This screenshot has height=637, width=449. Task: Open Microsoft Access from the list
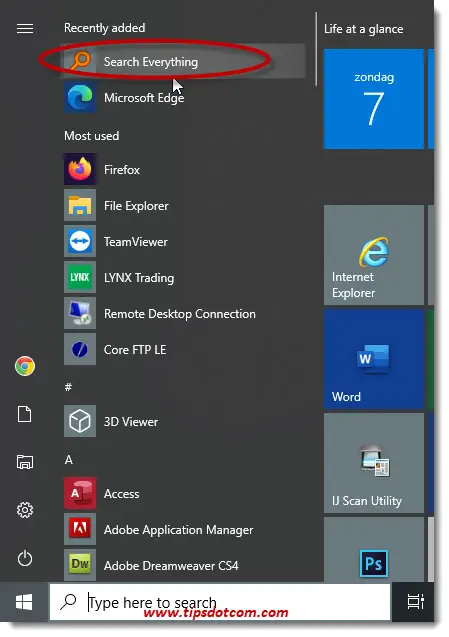[x=183, y=494]
